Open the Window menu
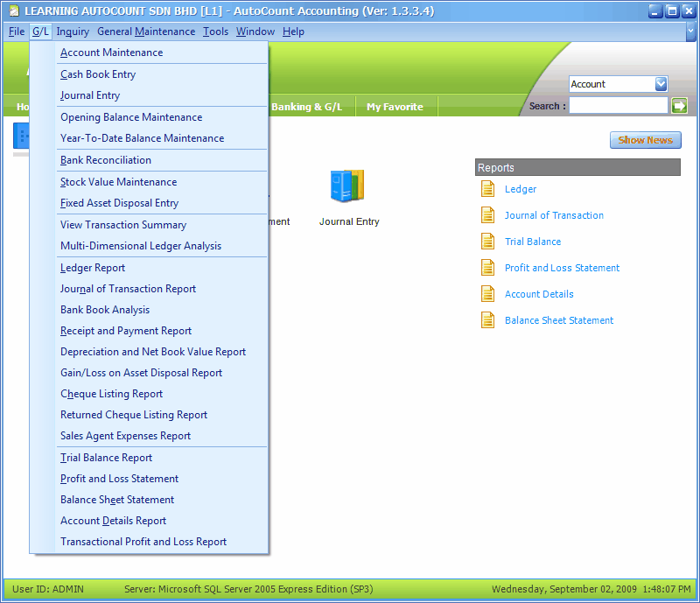This screenshot has height=603, width=700. [255, 32]
